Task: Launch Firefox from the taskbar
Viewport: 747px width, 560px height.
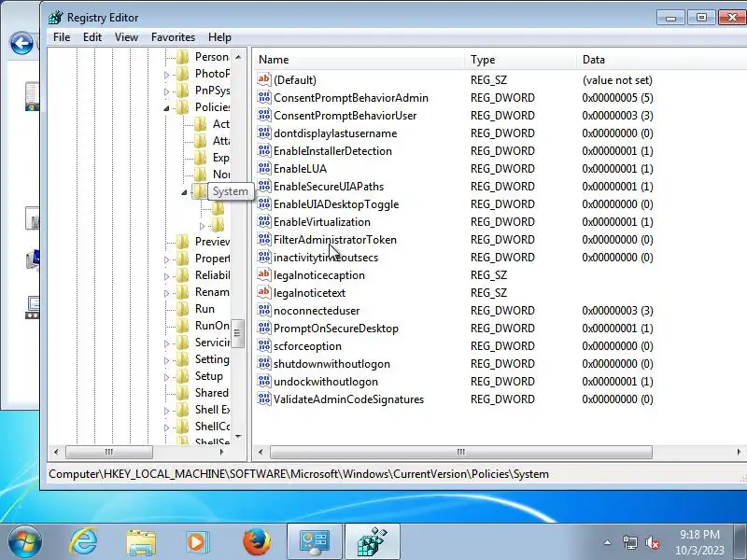Action: 256,541
